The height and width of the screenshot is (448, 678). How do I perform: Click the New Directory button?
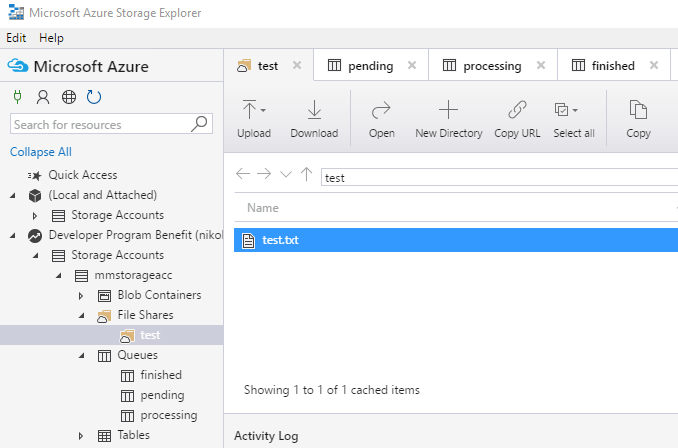click(449, 118)
